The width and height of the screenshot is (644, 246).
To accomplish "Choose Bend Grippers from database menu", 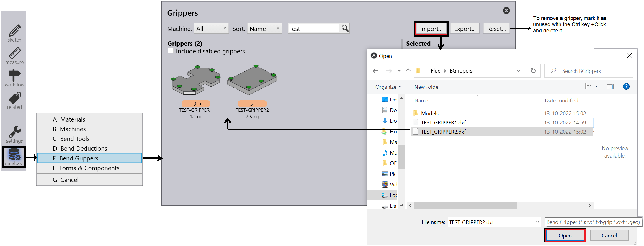I will 89,158.
